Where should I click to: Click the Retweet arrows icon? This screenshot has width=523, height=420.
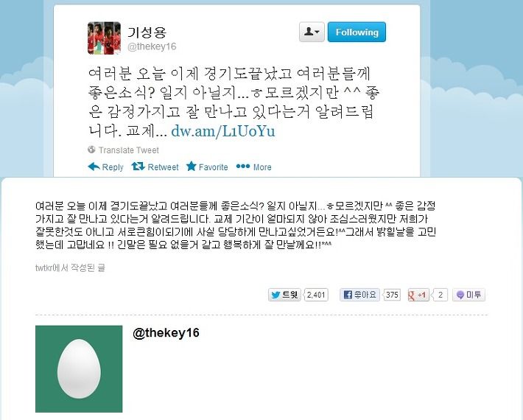pos(138,166)
